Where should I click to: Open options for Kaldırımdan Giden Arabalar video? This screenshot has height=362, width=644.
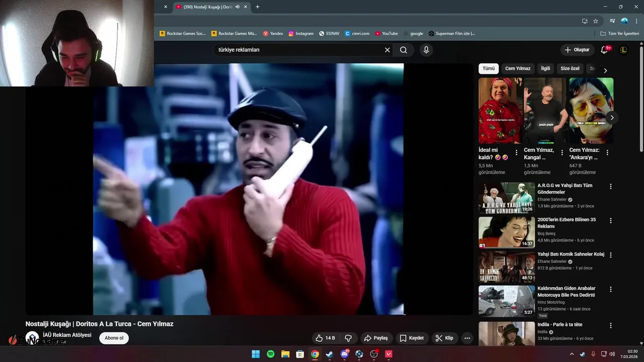(611, 289)
